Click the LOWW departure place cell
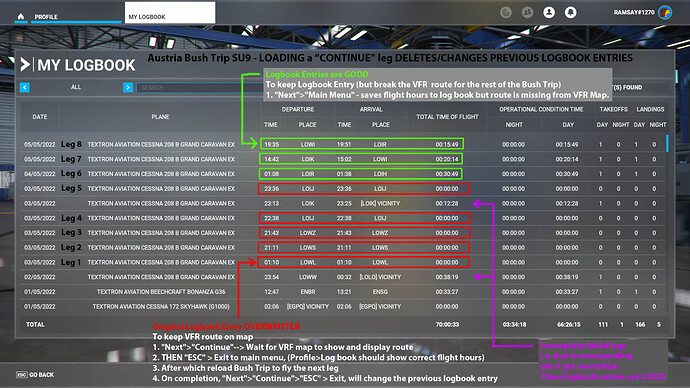This screenshot has height=388, width=690. [308, 277]
